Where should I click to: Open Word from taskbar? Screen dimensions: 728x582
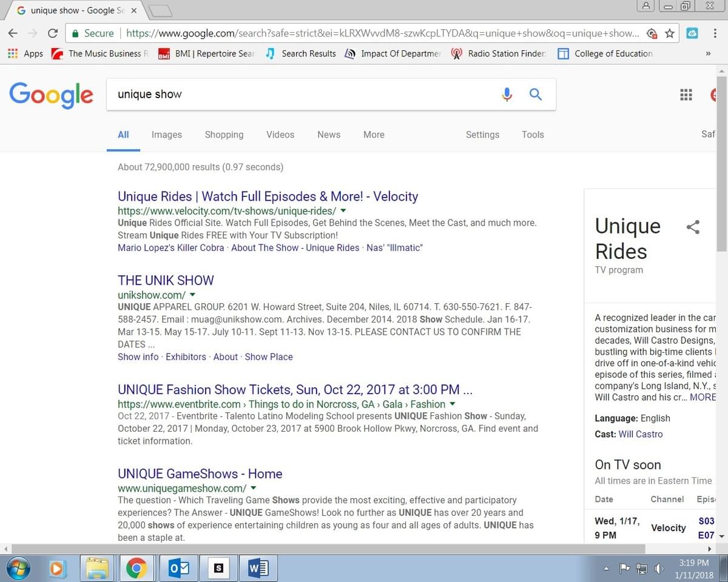point(259,569)
